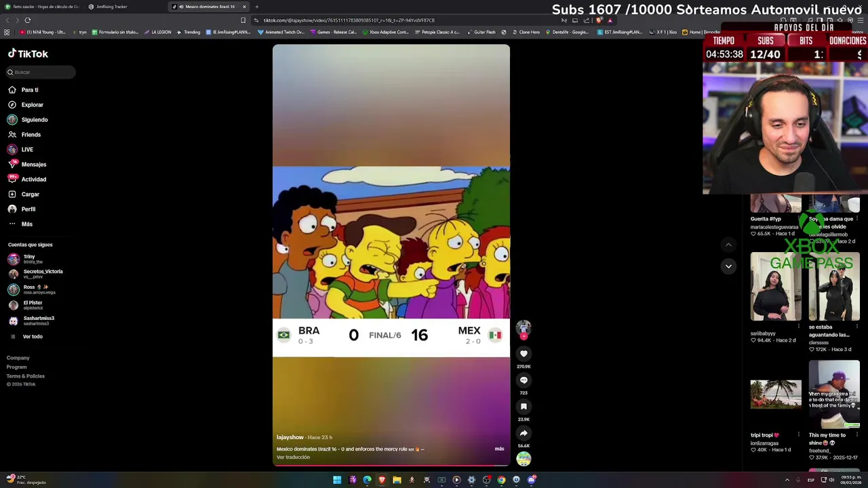Open This my time to shine video

(834, 394)
